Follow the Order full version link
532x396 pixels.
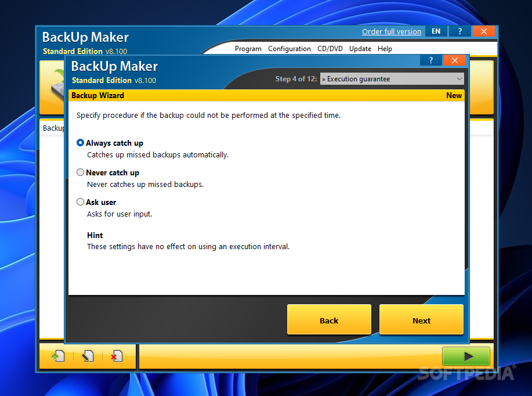tap(391, 31)
